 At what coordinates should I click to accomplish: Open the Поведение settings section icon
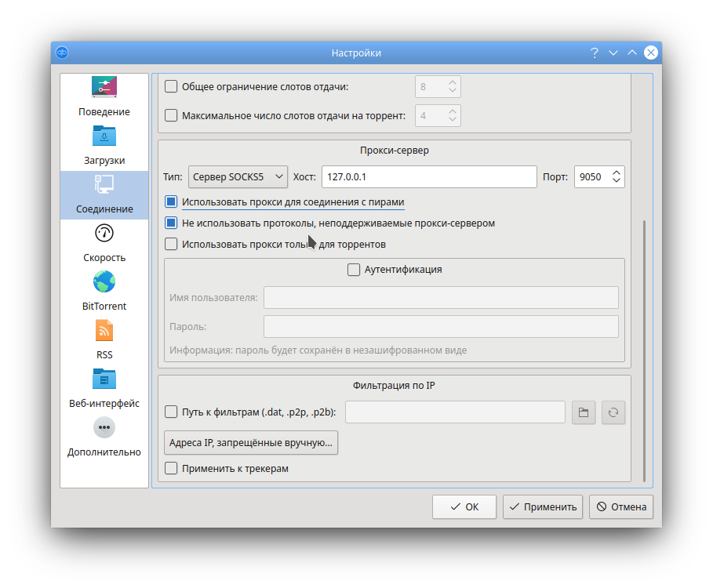tap(104, 87)
